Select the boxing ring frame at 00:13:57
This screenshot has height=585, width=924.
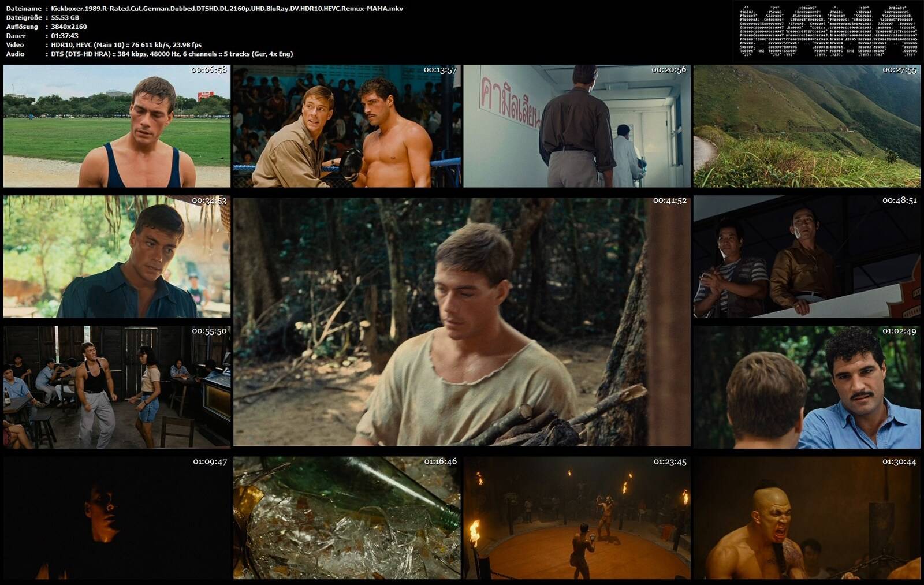(x=347, y=126)
